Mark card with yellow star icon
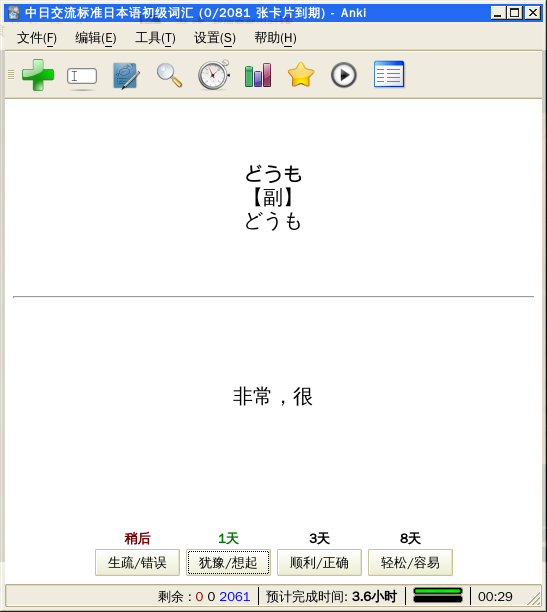The height and width of the screenshot is (612, 547). pyautogui.click(x=301, y=75)
